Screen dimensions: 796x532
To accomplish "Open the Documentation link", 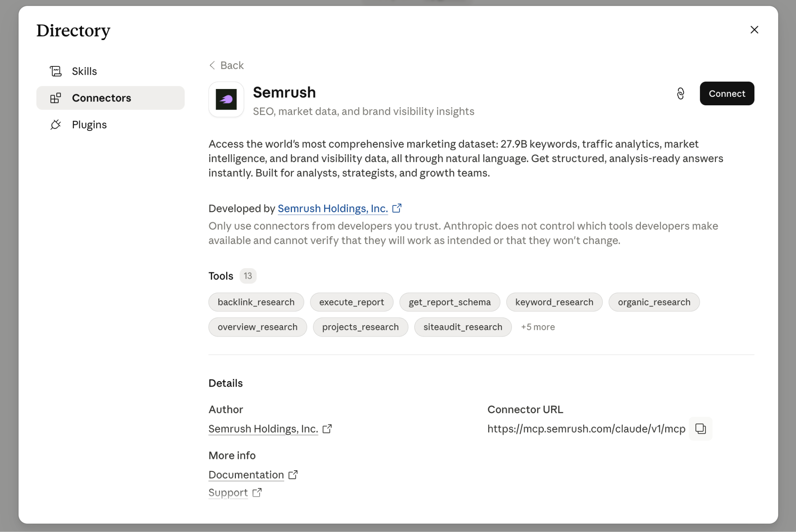I will pos(246,475).
